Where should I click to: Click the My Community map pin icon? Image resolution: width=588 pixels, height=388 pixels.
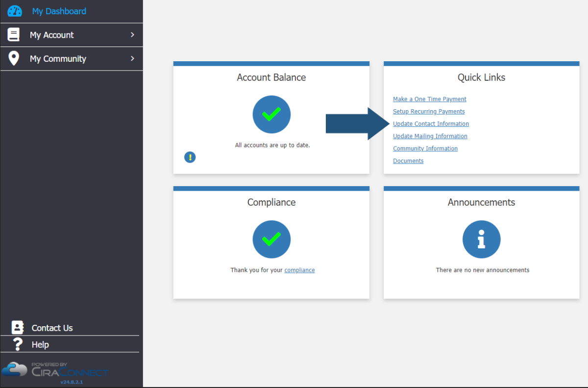14,58
